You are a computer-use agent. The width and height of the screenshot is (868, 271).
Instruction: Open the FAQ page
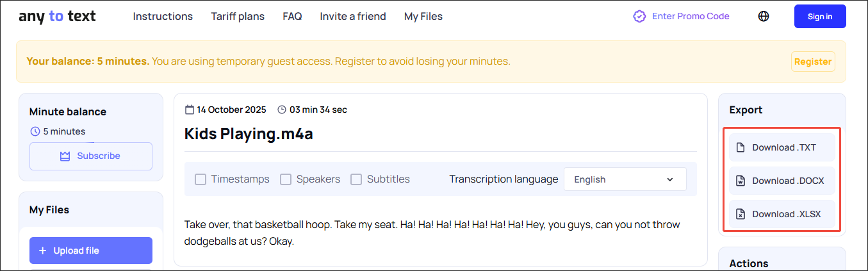pyautogui.click(x=292, y=17)
